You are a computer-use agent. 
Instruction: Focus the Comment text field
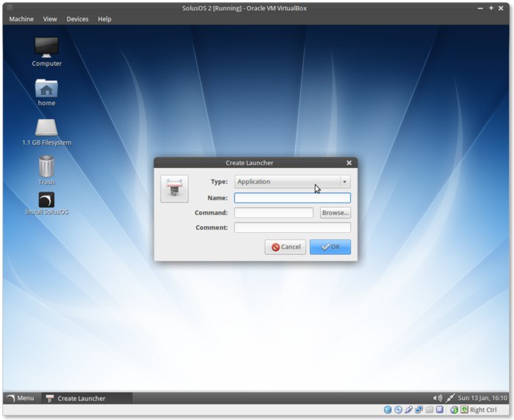tap(292, 228)
